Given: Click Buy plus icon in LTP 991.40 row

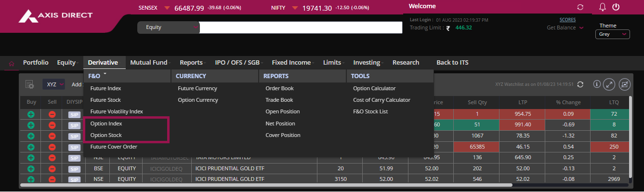Looking at the screenshot, I should (x=31, y=125).
